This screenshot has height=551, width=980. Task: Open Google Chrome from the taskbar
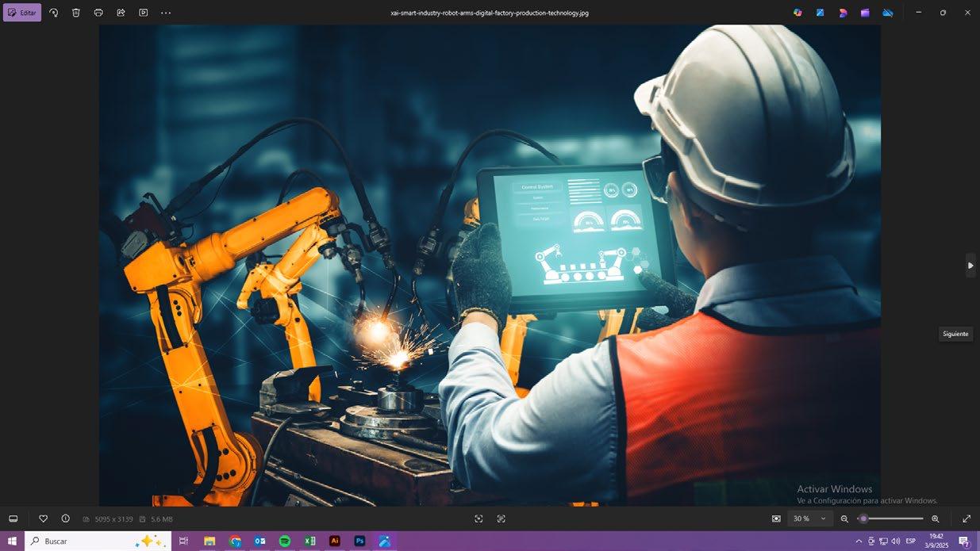(235, 541)
